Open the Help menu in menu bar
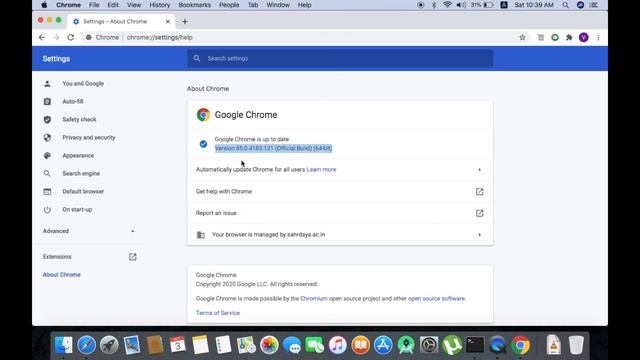Image resolution: width=640 pixels, height=360 pixels. tap(304, 5)
